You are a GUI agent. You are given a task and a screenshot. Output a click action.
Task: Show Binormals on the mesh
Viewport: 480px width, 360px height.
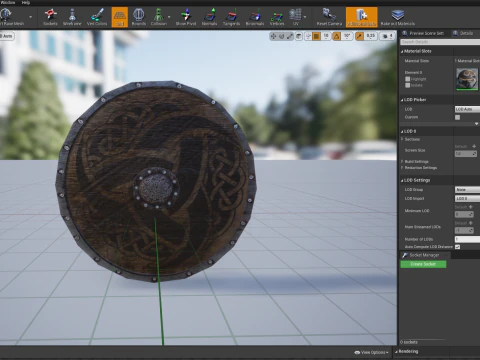tap(255, 17)
